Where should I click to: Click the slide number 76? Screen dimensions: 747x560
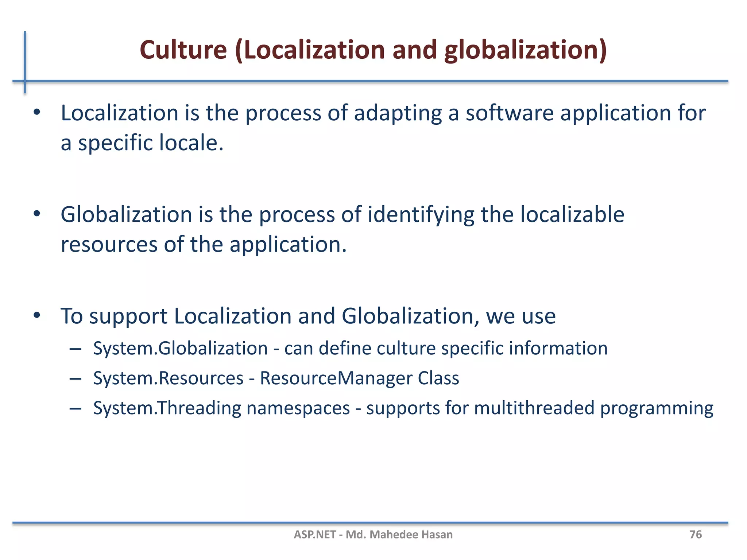coord(695,534)
